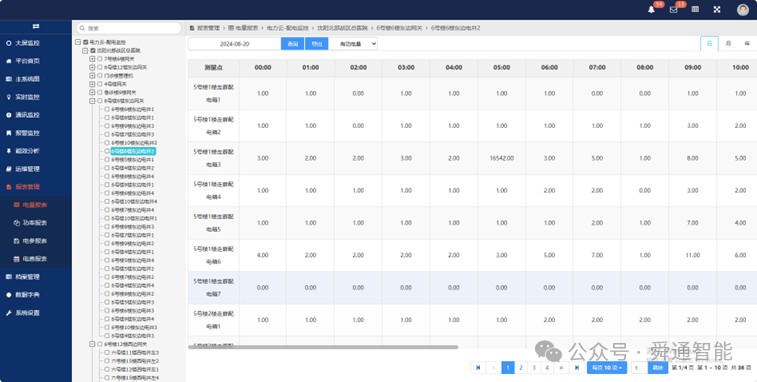
Task: Click the 电费报表 calendar icon
Action: point(16,259)
